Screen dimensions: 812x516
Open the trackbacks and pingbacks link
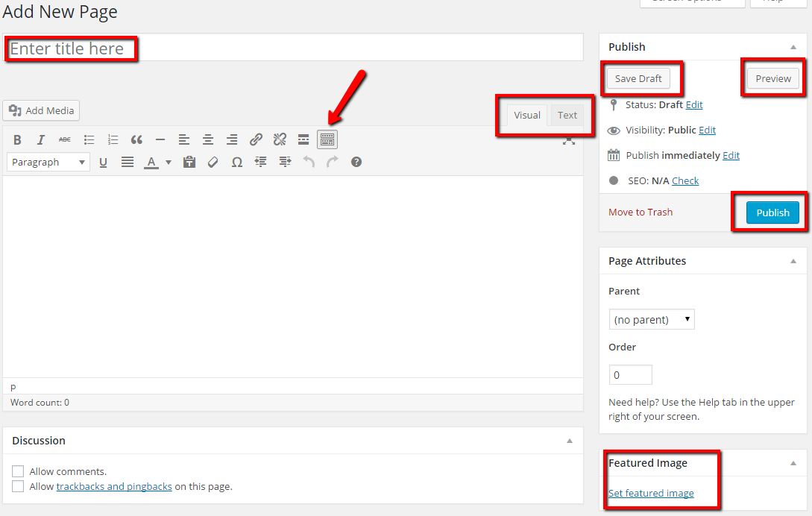(114, 486)
